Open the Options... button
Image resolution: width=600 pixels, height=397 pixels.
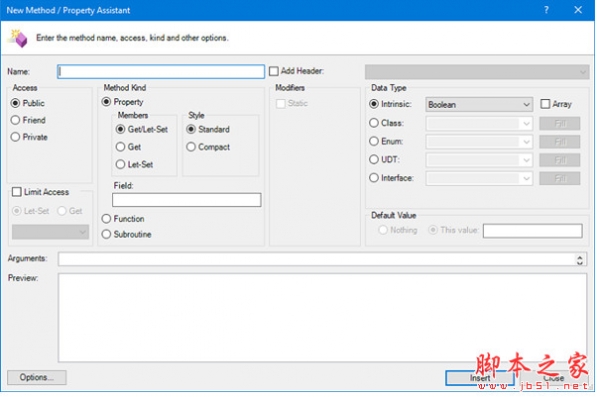click(37, 377)
